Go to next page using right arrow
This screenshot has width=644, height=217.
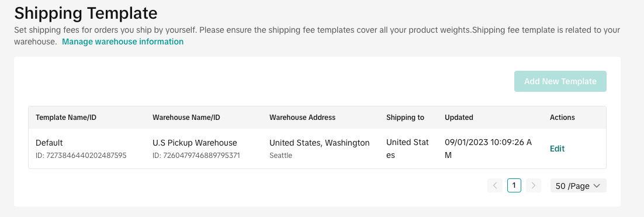pyautogui.click(x=534, y=186)
